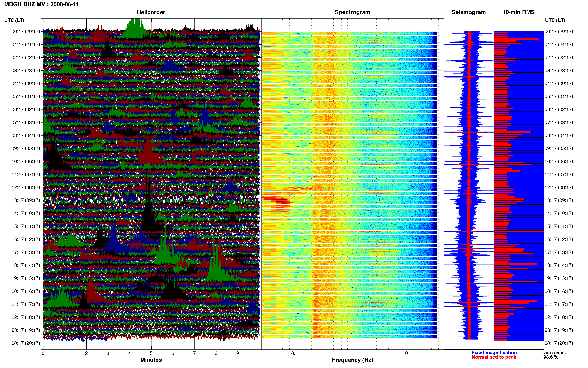
Task: Click the "8" tick on the Minutes axis
Action: (216, 353)
